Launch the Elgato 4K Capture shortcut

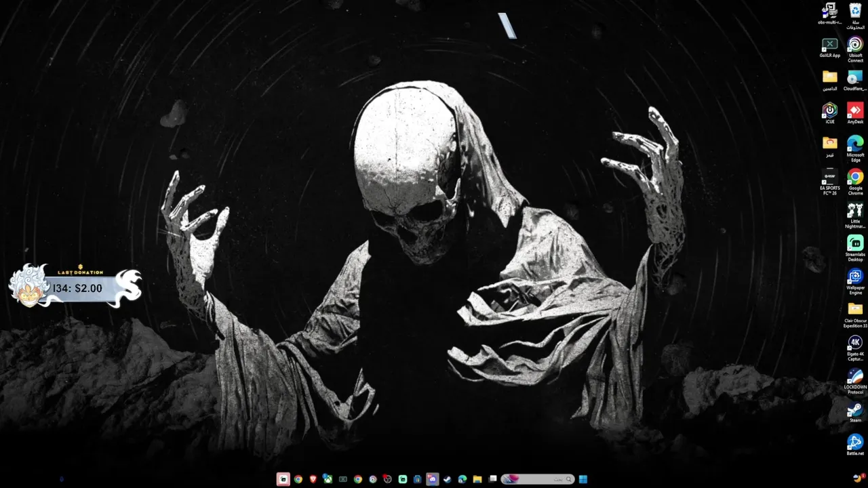[x=855, y=348]
